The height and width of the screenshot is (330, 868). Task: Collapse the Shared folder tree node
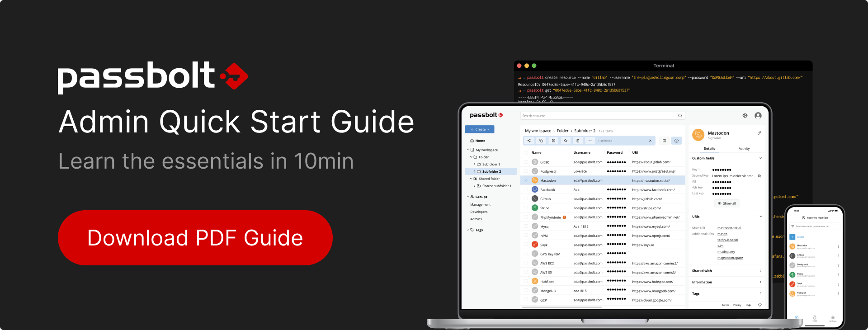[471, 179]
